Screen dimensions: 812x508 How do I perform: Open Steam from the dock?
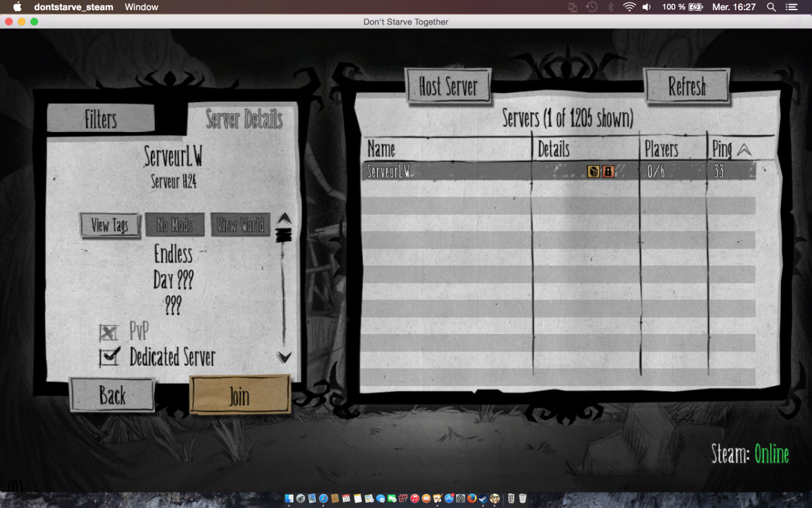[483, 499]
